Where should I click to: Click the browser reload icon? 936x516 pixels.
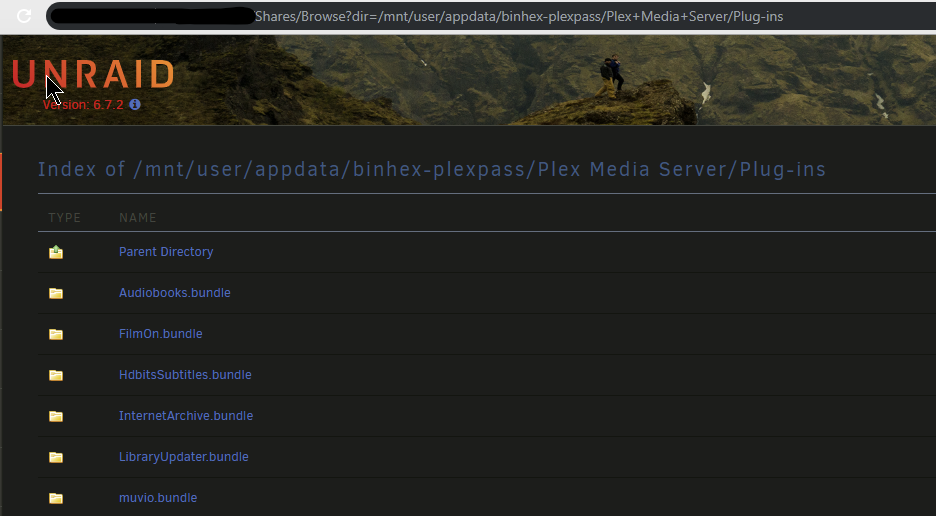pyautogui.click(x=24, y=16)
